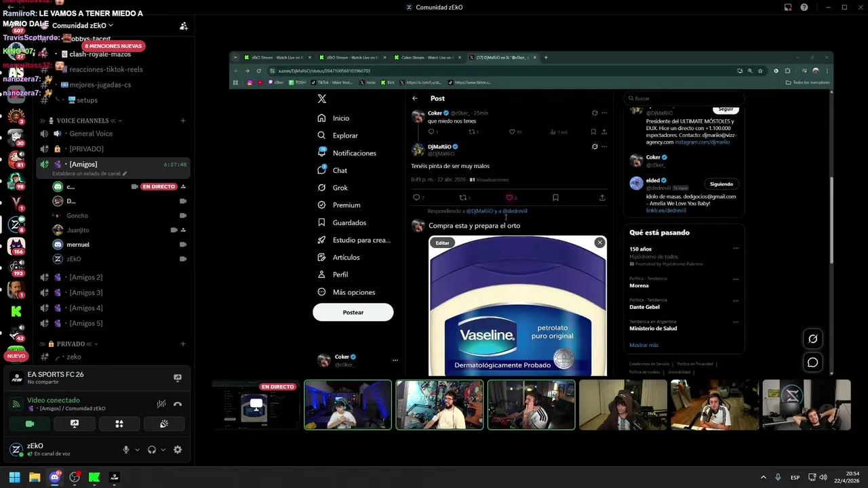Remove attached Vaseline image
Screen dimensions: 868x488
pyautogui.click(x=599, y=243)
